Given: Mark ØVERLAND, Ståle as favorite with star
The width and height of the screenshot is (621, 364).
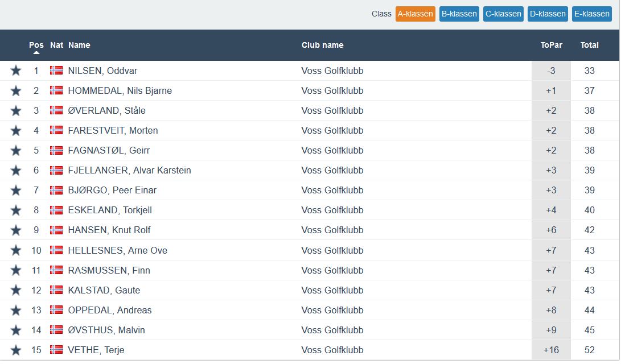Looking at the screenshot, I should [x=16, y=110].
